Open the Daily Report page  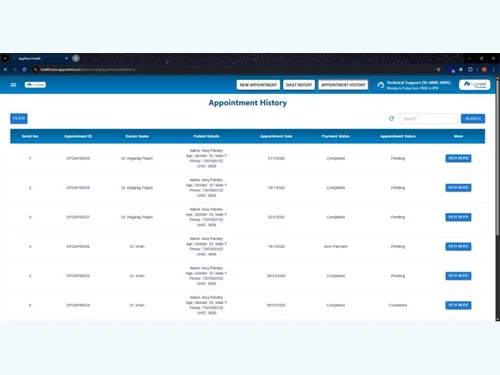(299, 85)
